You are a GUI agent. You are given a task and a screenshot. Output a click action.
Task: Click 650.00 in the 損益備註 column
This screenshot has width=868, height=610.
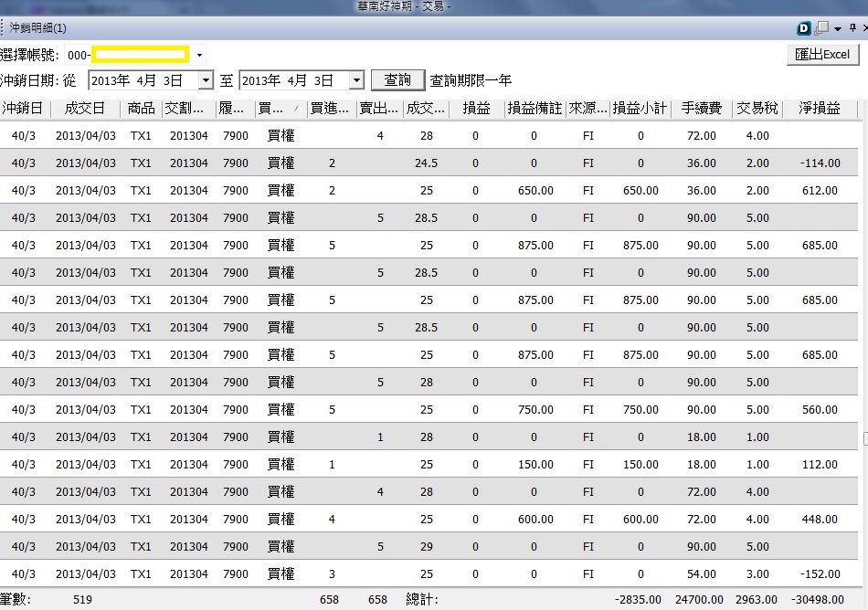(x=535, y=190)
